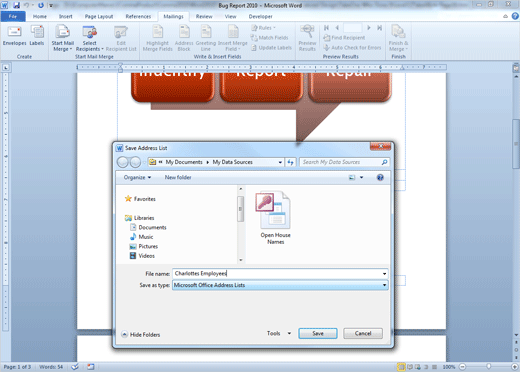Select the Open House Names data source file

coord(275,219)
